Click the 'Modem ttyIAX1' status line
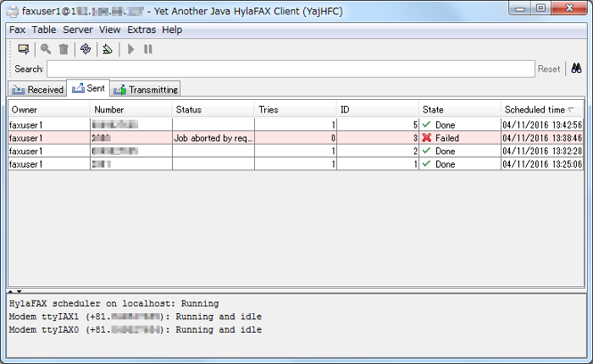This screenshot has width=593, height=364. coord(136,317)
